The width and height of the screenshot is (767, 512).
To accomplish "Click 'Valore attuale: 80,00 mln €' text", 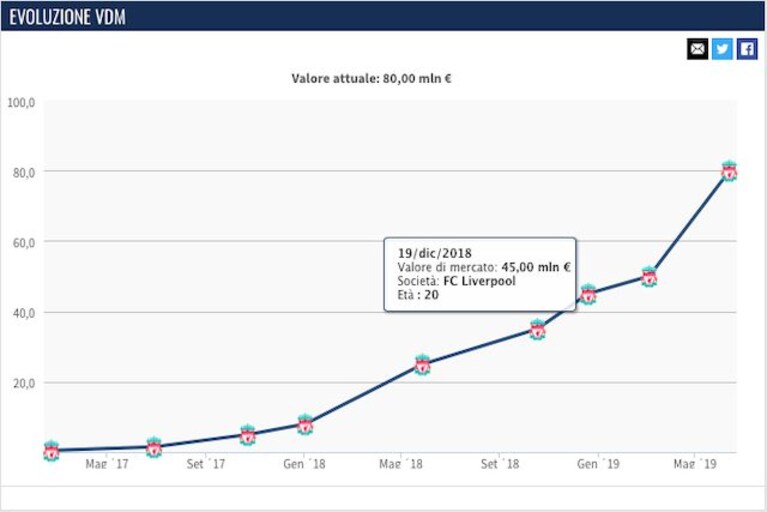I will (371, 79).
